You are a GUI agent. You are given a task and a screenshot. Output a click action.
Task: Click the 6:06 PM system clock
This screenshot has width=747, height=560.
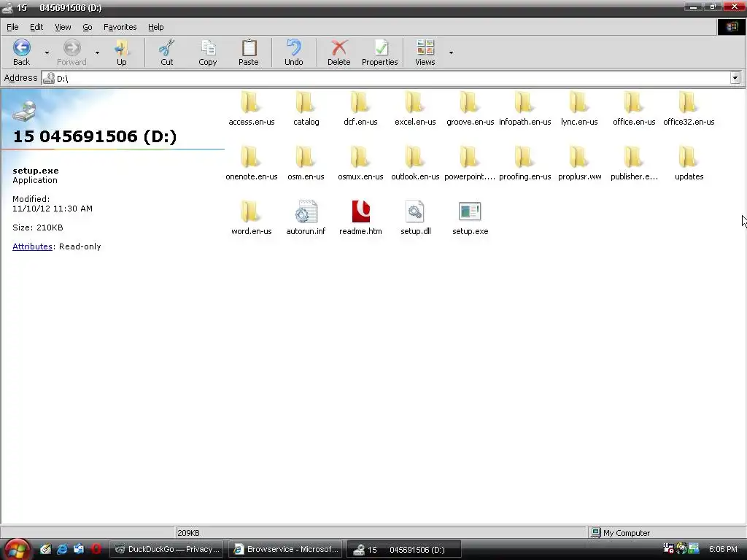click(723, 549)
